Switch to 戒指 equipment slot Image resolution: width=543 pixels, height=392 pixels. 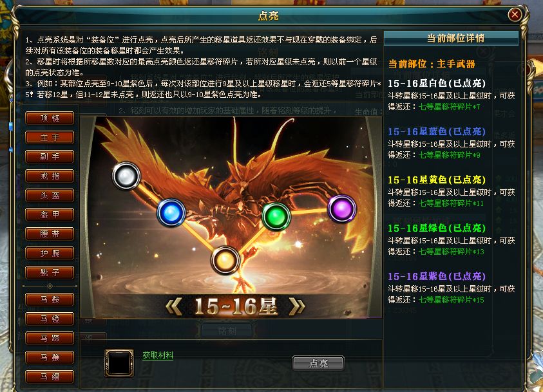coord(50,176)
